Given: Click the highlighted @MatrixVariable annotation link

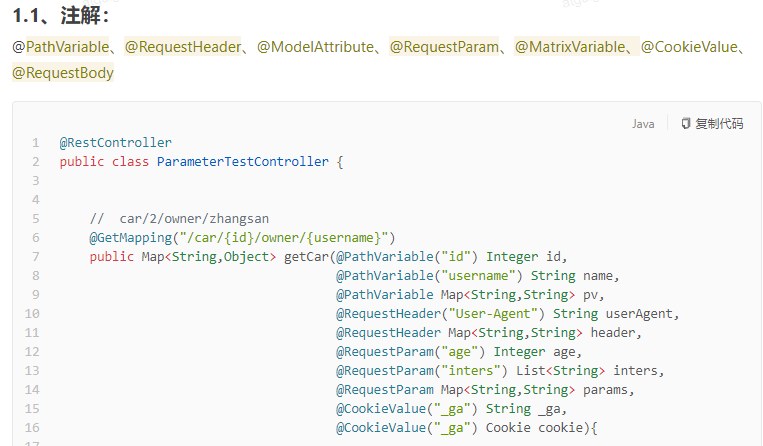Looking at the screenshot, I should [x=570, y=47].
